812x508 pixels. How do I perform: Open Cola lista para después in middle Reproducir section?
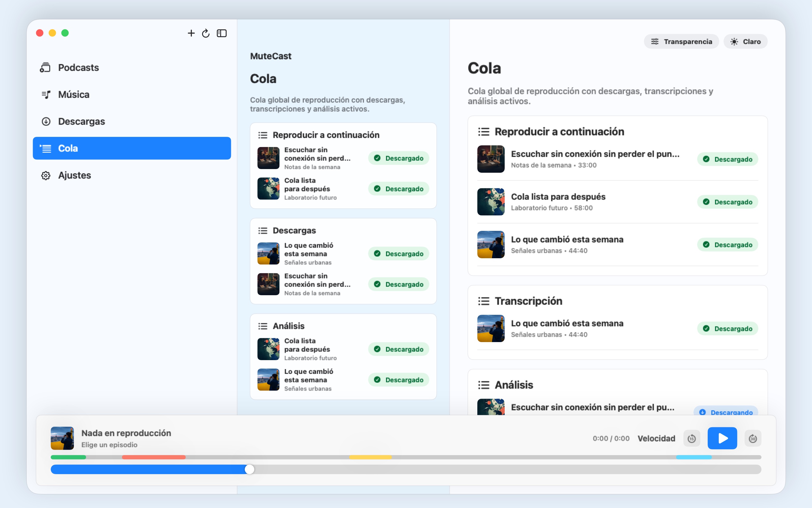pos(343,189)
